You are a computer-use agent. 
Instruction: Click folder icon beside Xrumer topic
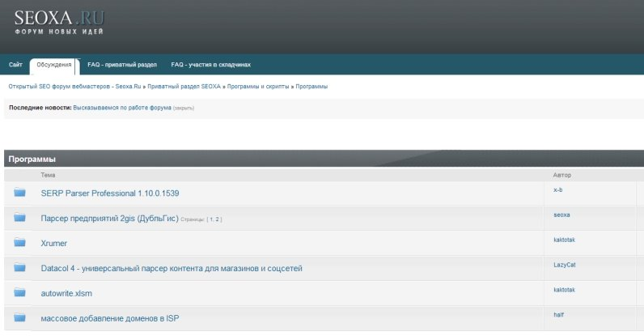[20, 243]
